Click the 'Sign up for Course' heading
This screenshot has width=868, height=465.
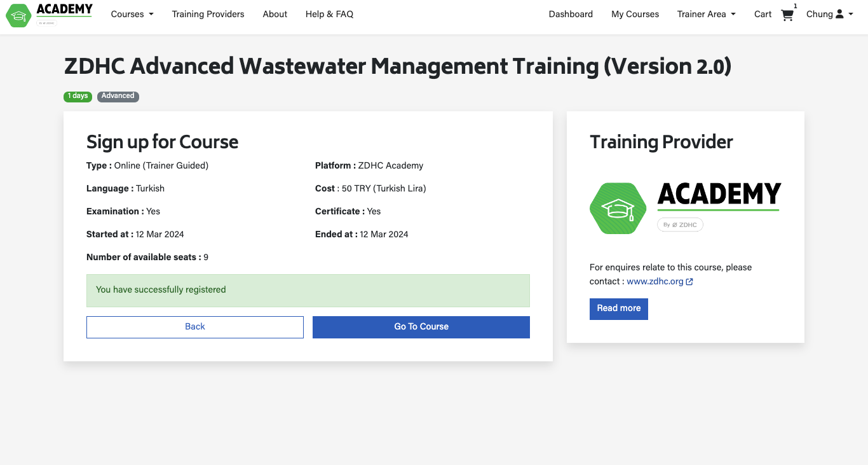163,142
